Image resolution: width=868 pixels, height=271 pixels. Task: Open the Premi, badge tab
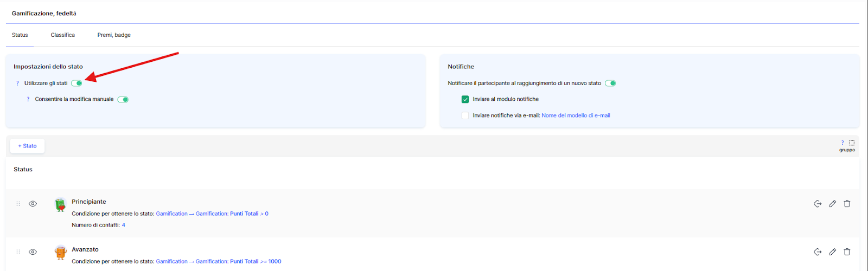tap(114, 35)
